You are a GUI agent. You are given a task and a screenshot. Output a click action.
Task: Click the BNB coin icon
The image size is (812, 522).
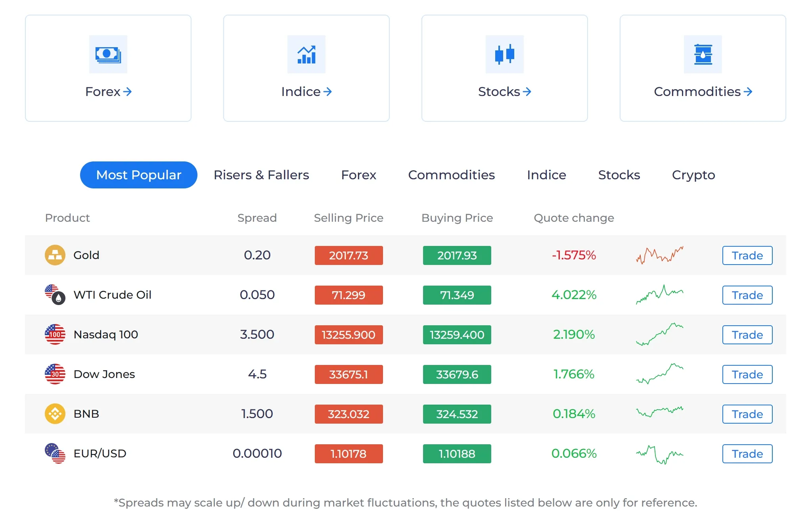[55, 414]
